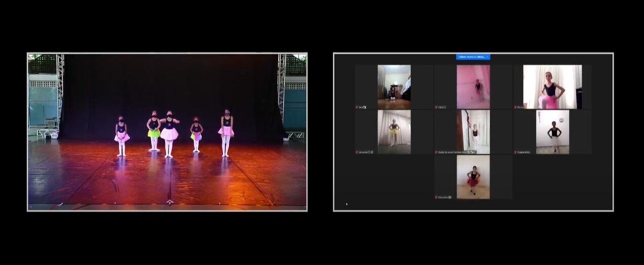Select Giulia's video tile with the white tutu
644x265 pixels.
pyautogui.click(x=473, y=132)
